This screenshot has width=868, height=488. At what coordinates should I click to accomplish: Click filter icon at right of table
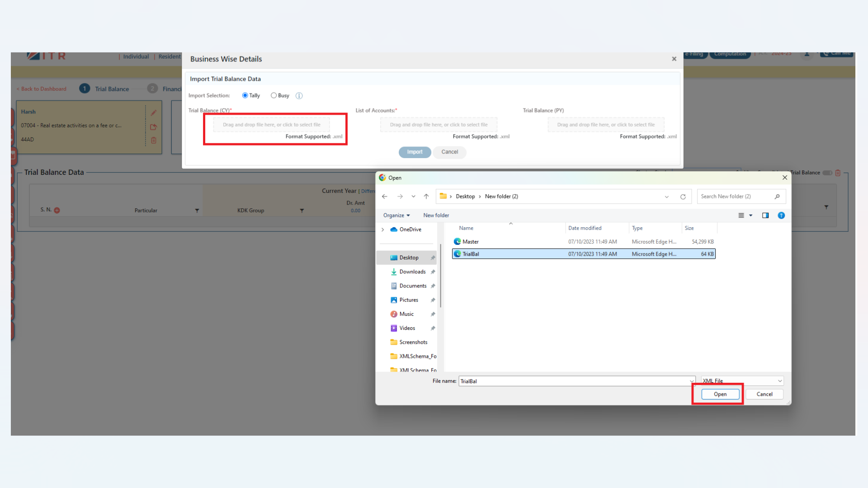[826, 207]
